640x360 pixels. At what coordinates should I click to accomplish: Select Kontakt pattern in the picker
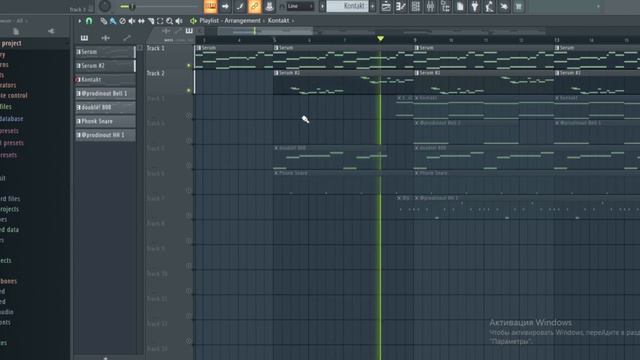click(x=105, y=80)
